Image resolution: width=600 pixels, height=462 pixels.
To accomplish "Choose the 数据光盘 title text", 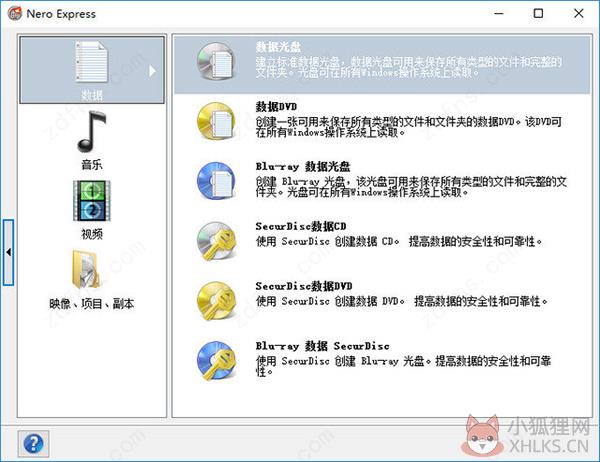I will click(278, 47).
